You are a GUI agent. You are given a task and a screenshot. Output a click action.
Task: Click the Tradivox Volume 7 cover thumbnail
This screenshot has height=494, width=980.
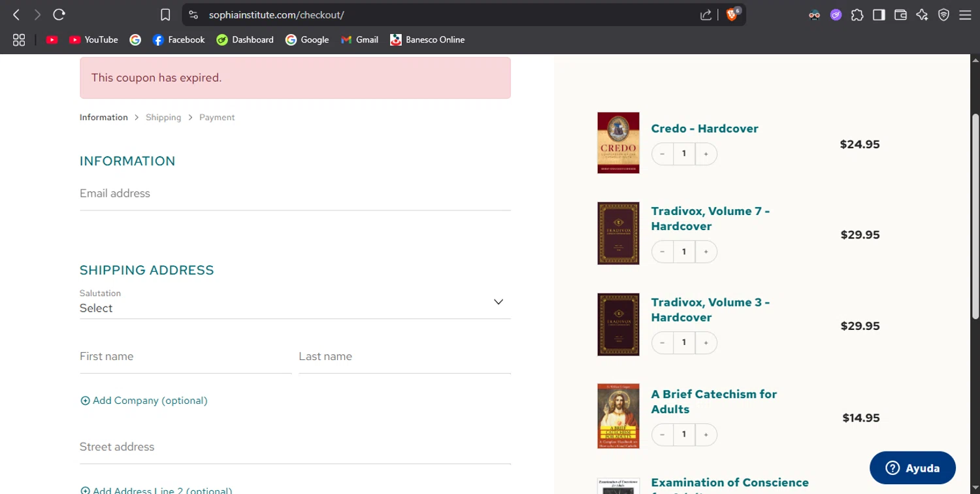click(x=618, y=233)
